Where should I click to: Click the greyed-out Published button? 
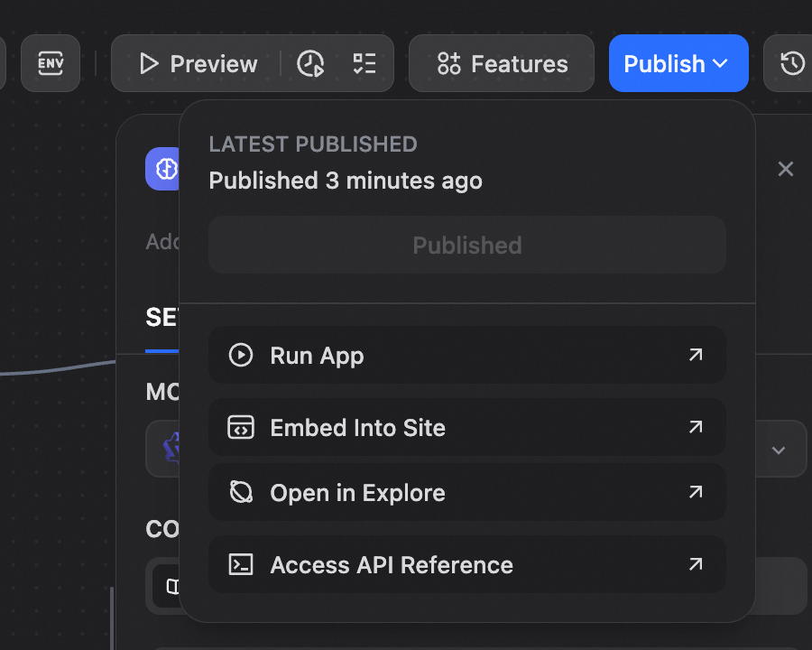(466, 245)
